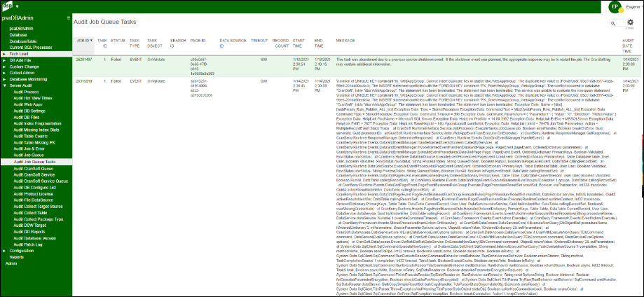The height and width of the screenshot is (297, 644).
Task: Open the Audit CranSoft Service sidebar entry
Action: tap(34, 174)
